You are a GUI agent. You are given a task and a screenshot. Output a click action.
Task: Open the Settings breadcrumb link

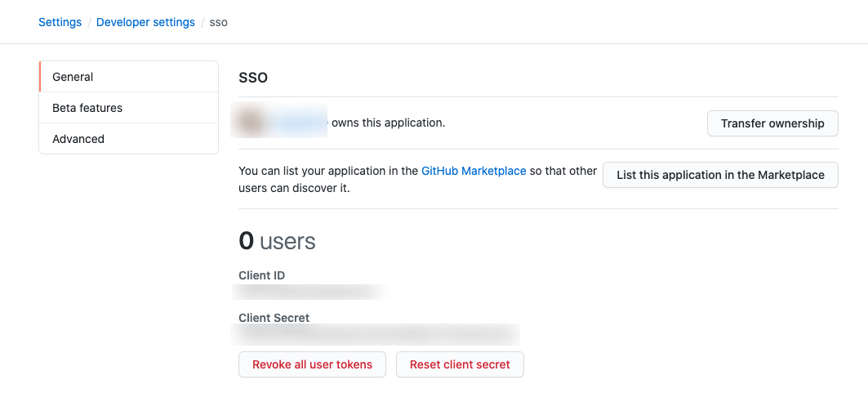60,22
